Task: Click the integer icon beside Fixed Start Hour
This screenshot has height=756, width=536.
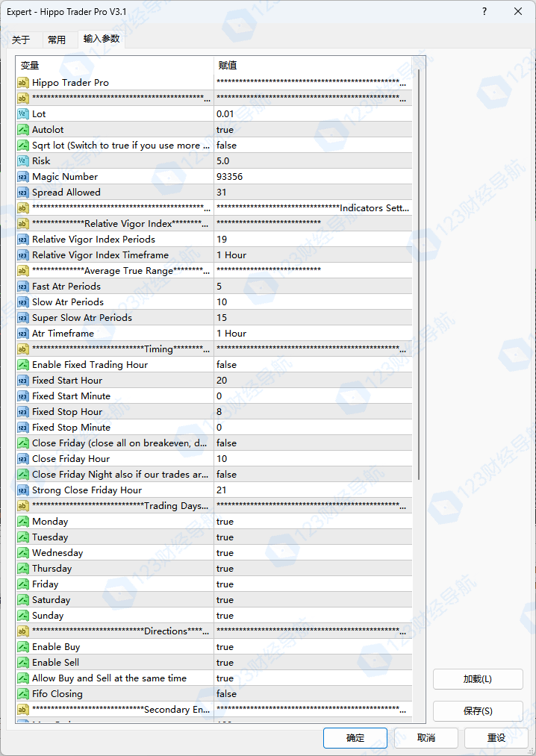Action: tap(22, 381)
